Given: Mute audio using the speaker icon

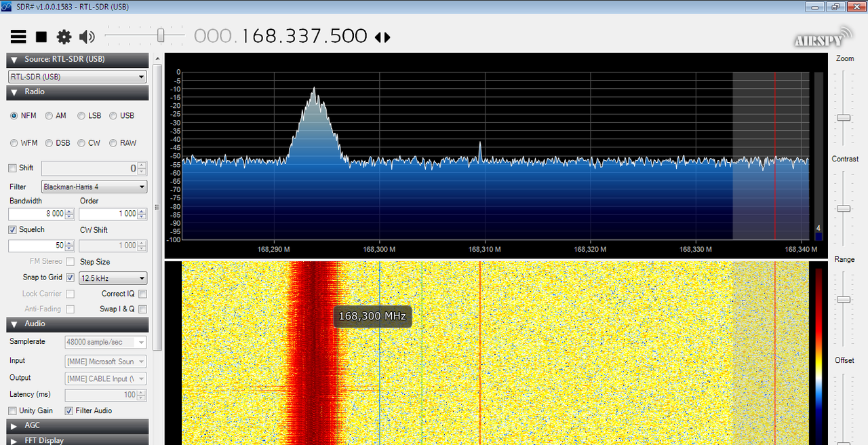Looking at the screenshot, I should [87, 37].
